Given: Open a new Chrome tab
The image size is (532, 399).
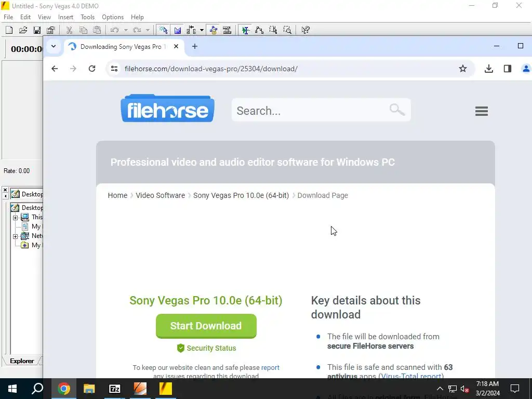Looking at the screenshot, I should 195,46.
